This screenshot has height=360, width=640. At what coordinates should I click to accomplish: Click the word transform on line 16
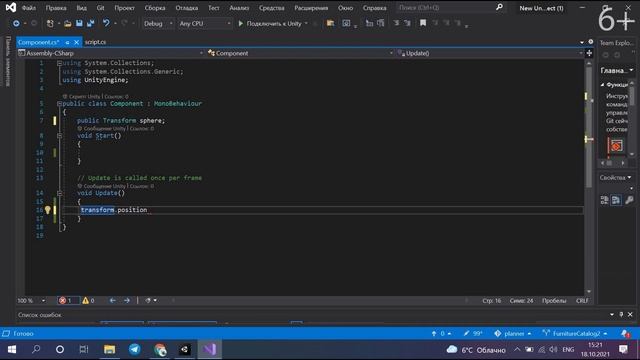click(97, 210)
